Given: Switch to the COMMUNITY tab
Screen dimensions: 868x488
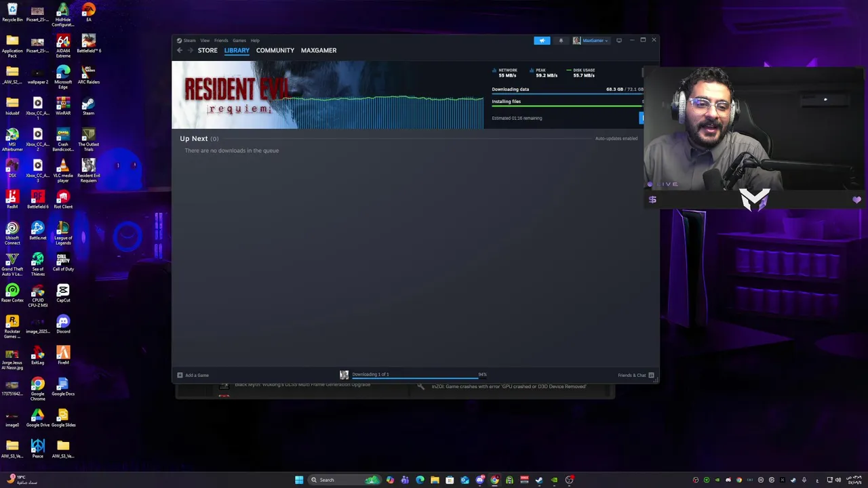Looking at the screenshot, I should (275, 50).
